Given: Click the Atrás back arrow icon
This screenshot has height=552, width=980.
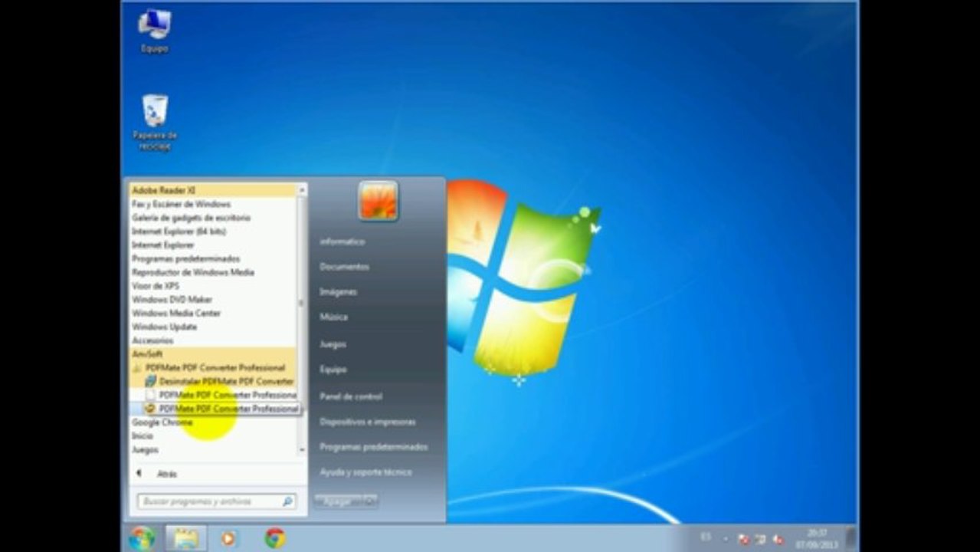Looking at the screenshot, I should point(139,474).
